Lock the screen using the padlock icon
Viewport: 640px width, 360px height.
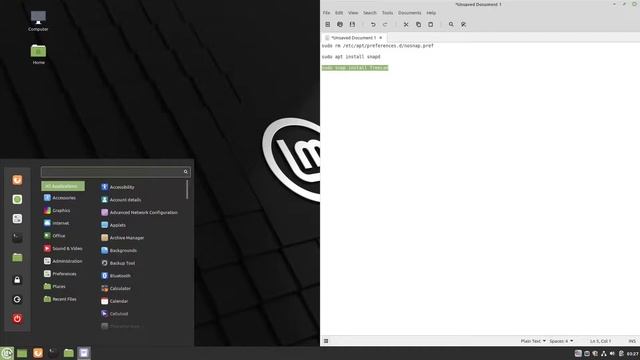[17, 280]
